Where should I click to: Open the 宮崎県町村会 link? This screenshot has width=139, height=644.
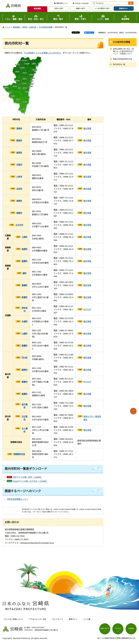19,454
